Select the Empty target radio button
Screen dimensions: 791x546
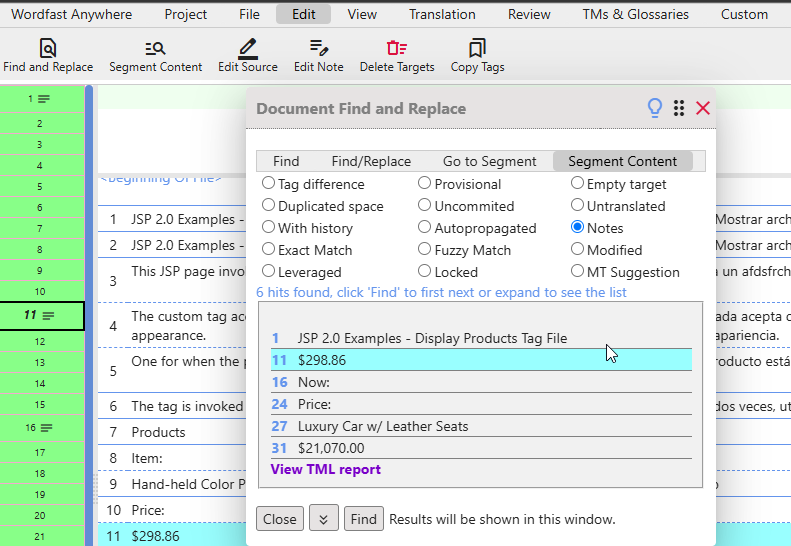[x=577, y=183]
